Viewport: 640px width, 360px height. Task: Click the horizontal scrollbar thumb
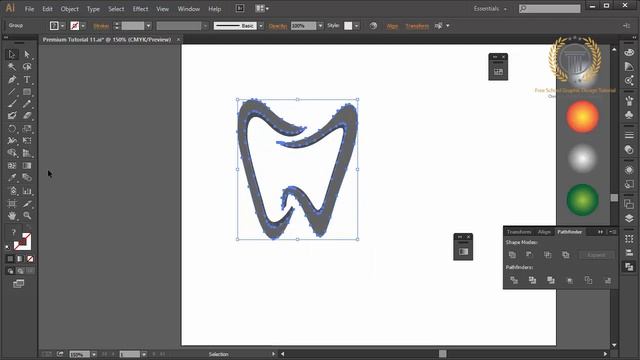pyautogui.click(x=442, y=354)
